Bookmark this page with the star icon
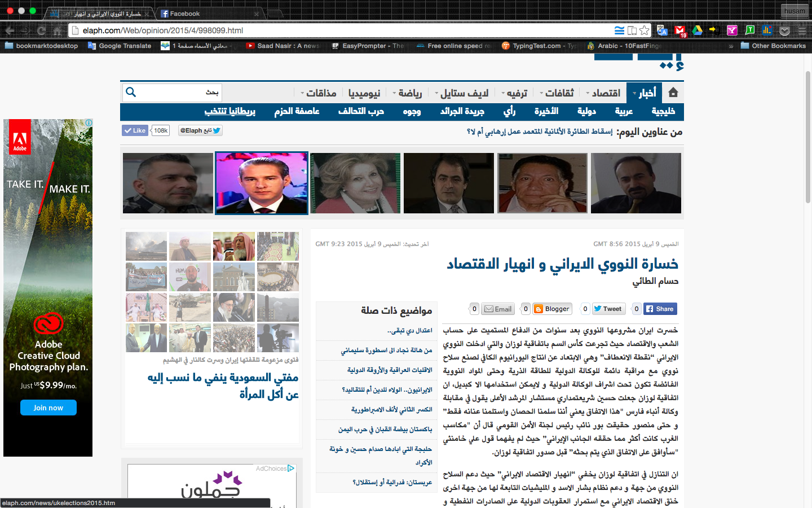The image size is (812, 508). tap(645, 30)
